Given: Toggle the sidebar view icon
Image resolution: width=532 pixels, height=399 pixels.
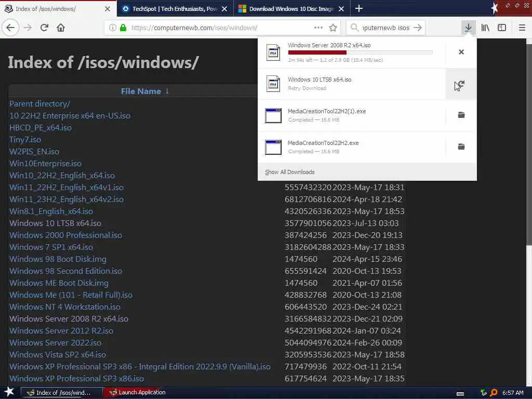Looking at the screenshot, I should pos(502,28).
